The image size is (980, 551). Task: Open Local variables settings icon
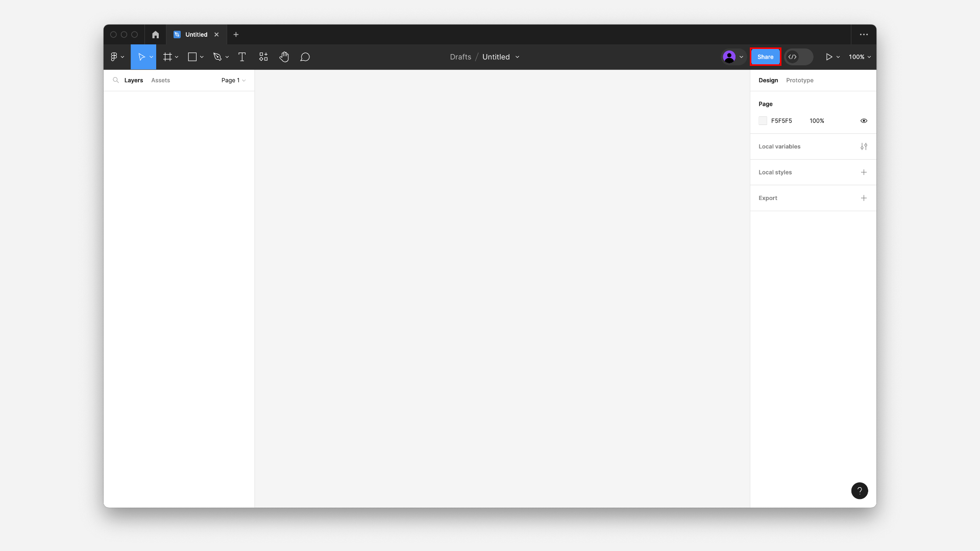point(864,146)
